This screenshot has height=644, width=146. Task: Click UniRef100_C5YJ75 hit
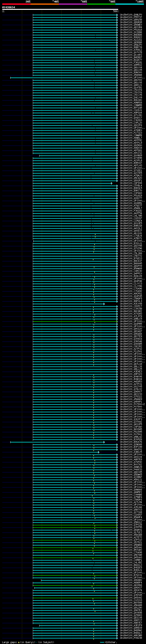pyautogui.click(x=131, y=95)
